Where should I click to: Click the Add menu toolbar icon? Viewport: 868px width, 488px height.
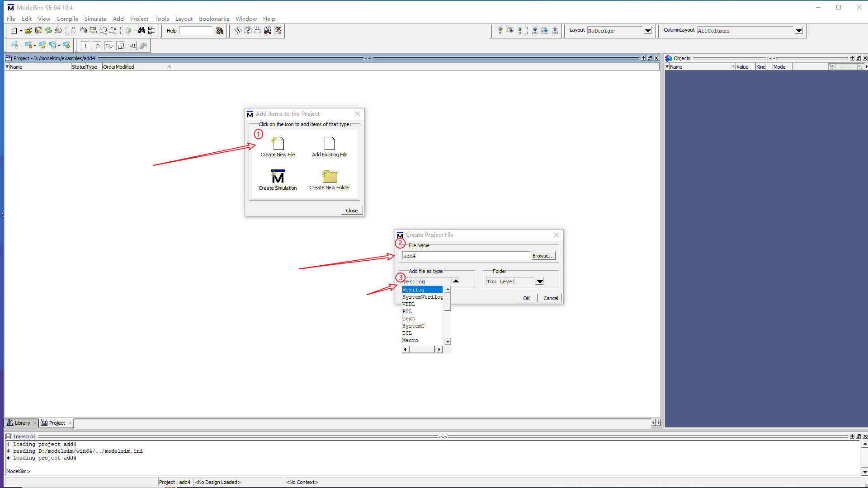[x=118, y=19]
